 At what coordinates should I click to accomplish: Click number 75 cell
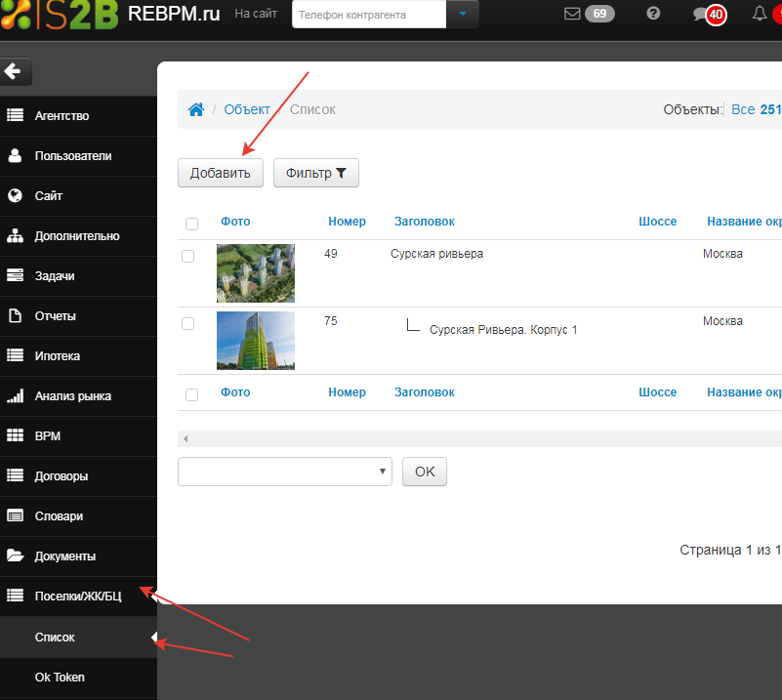click(331, 321)
